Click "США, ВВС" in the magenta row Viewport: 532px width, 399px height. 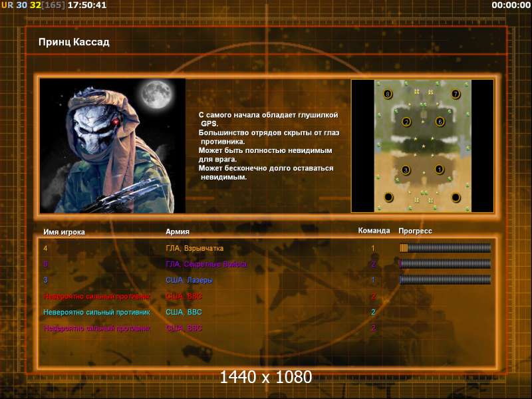click(184, 328)
